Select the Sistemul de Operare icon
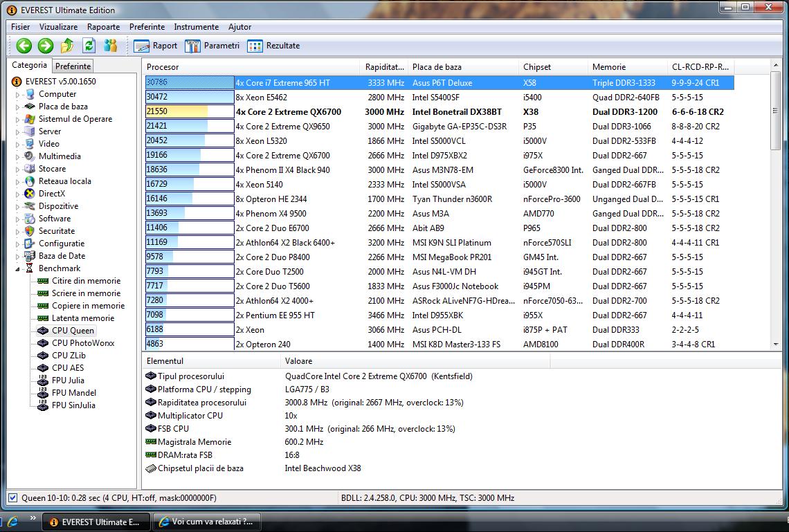 [x=30, y=119]
